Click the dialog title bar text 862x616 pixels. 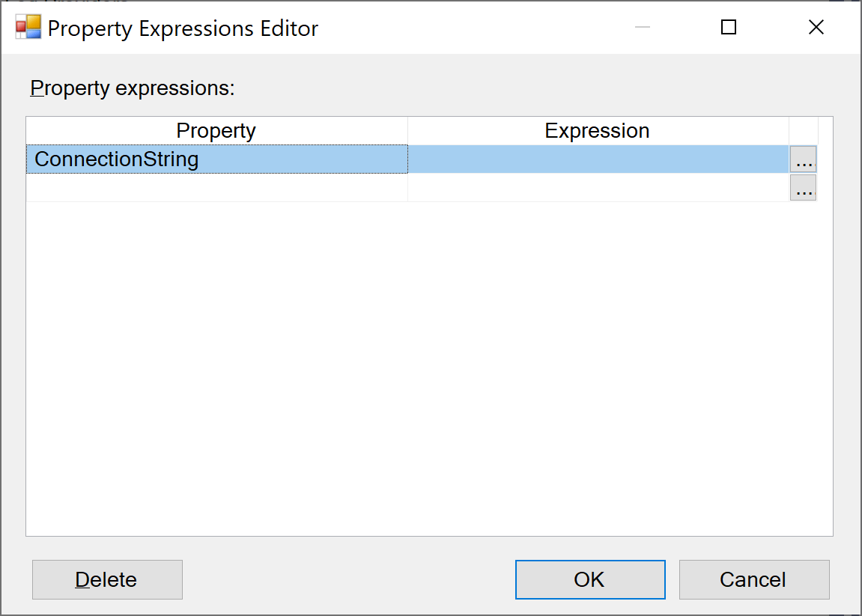[182, 28]
